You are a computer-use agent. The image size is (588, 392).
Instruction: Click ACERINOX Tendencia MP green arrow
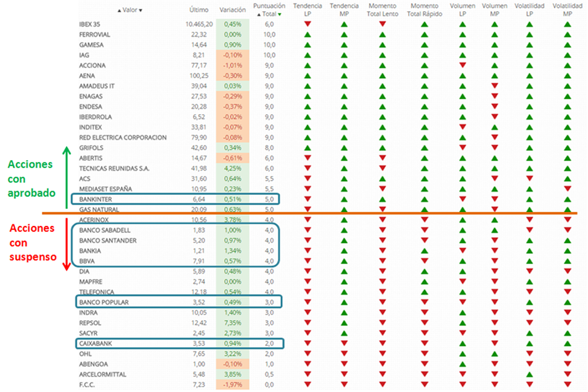(344, 220)
